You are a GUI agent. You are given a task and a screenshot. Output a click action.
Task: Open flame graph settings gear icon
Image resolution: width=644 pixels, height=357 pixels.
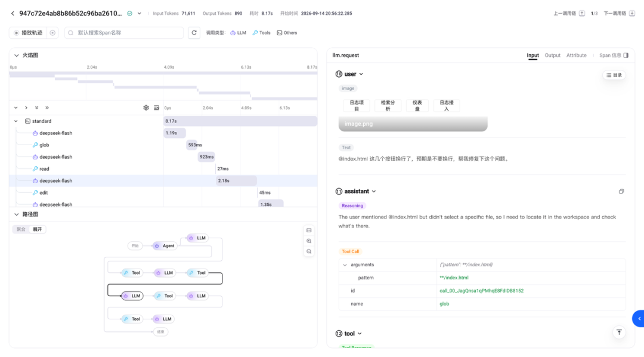146,108
